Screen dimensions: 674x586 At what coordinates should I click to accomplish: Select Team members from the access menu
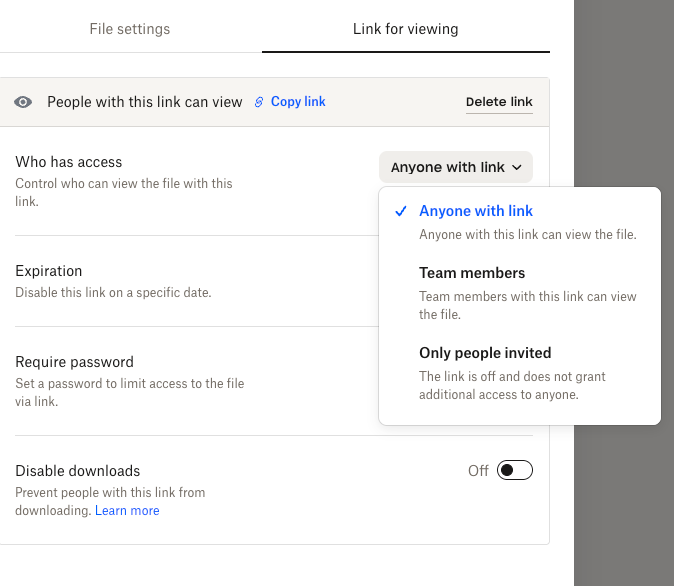point(472,273)
